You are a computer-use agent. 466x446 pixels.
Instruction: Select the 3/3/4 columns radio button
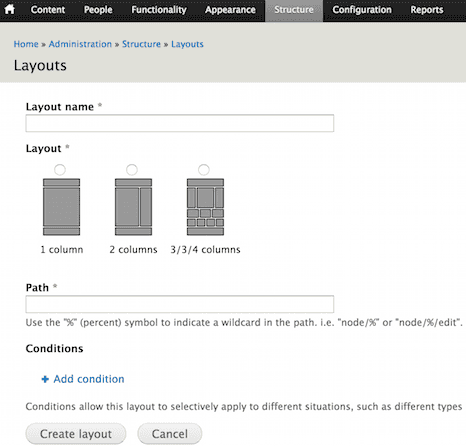point(204,170)
